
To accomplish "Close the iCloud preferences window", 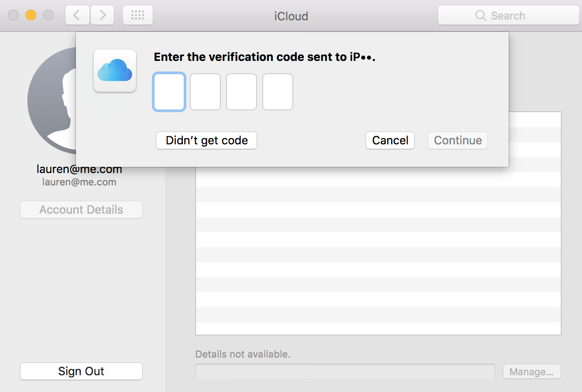I will (x=14, y=15).
